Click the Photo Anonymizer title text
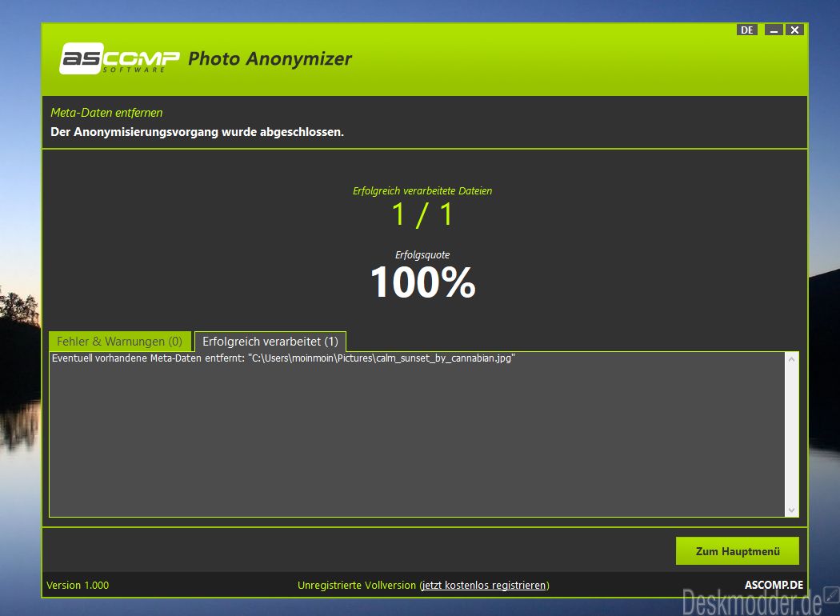This screenshot has height=616, width=840. (x=270, y=58)
